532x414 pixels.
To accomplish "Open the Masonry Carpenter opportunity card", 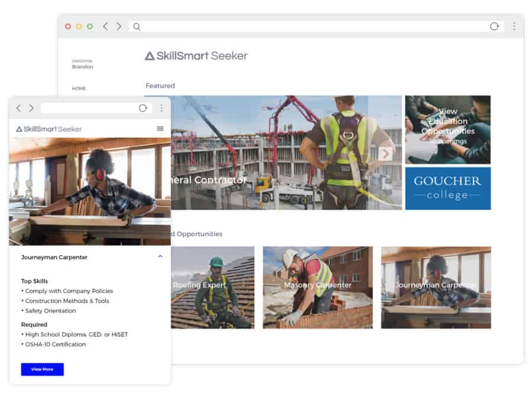I will pos(317,288).
